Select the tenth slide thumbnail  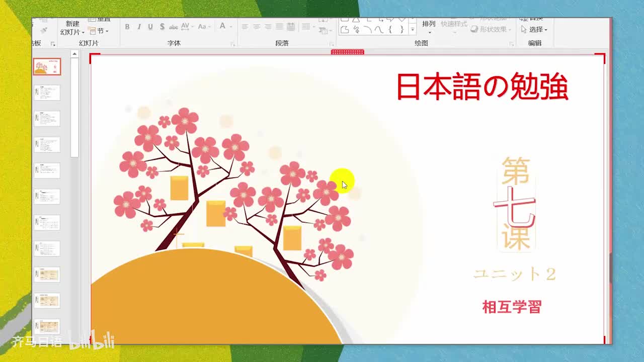(x=47, y=301)
